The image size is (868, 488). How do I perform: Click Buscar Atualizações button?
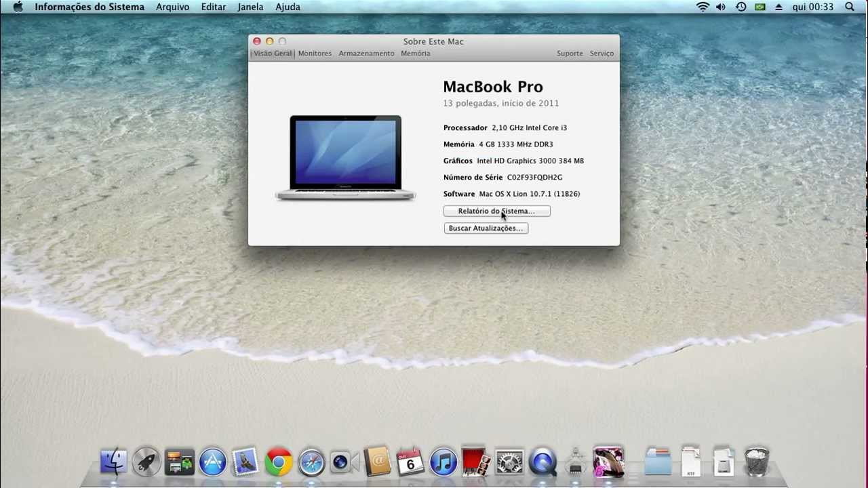(486, 228)
